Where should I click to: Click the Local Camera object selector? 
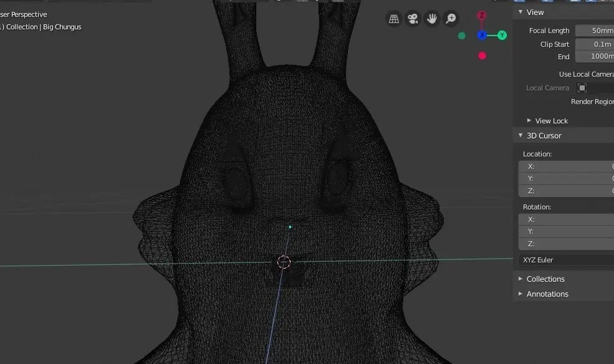pos(595,88)
